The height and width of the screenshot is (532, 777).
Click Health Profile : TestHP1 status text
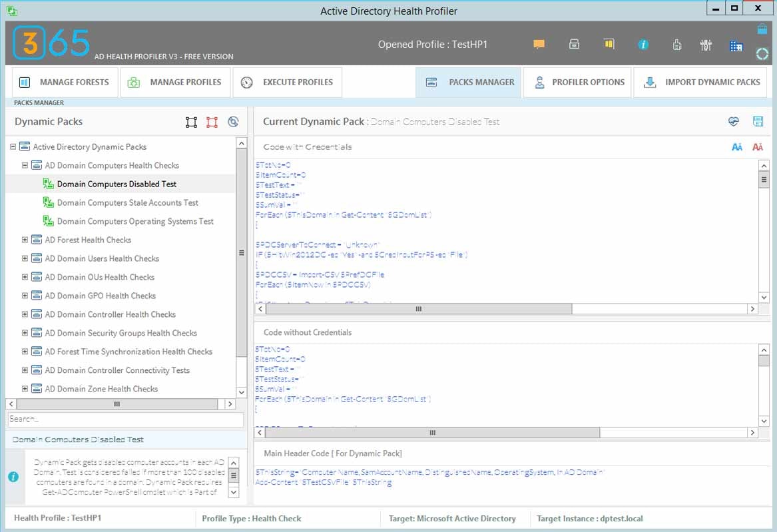pos(57,517)
